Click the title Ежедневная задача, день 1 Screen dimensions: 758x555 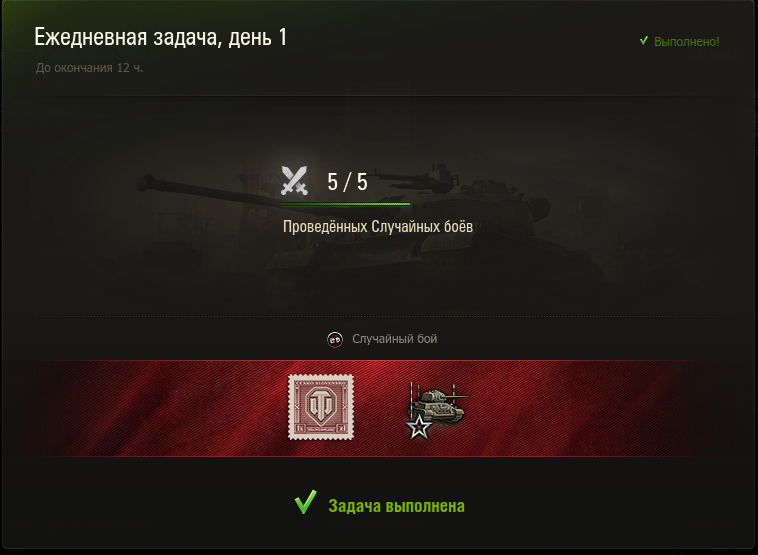pos(161,37)
